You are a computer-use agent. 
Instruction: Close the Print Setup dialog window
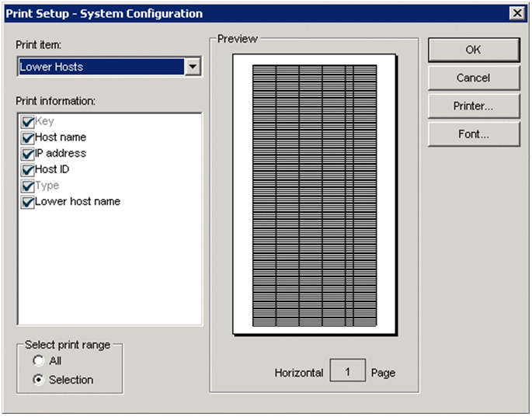click(x=516, y=13)
